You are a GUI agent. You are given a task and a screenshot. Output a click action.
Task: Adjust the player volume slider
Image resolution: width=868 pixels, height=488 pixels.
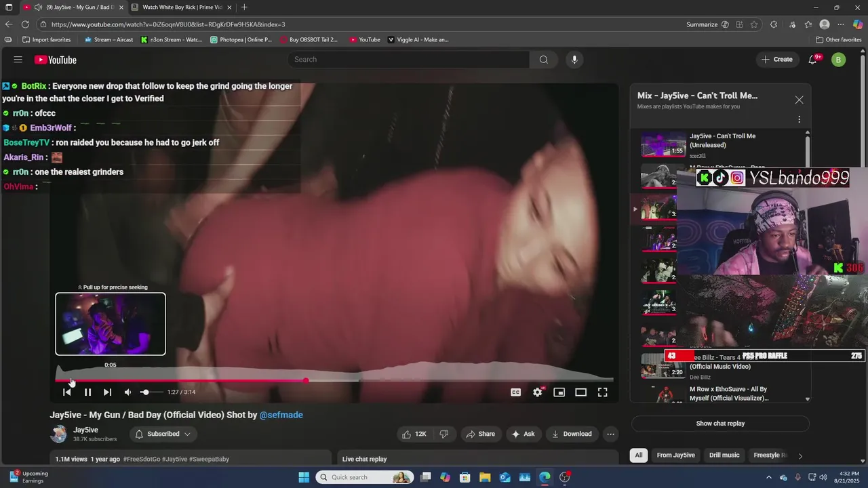pos(151,392)
